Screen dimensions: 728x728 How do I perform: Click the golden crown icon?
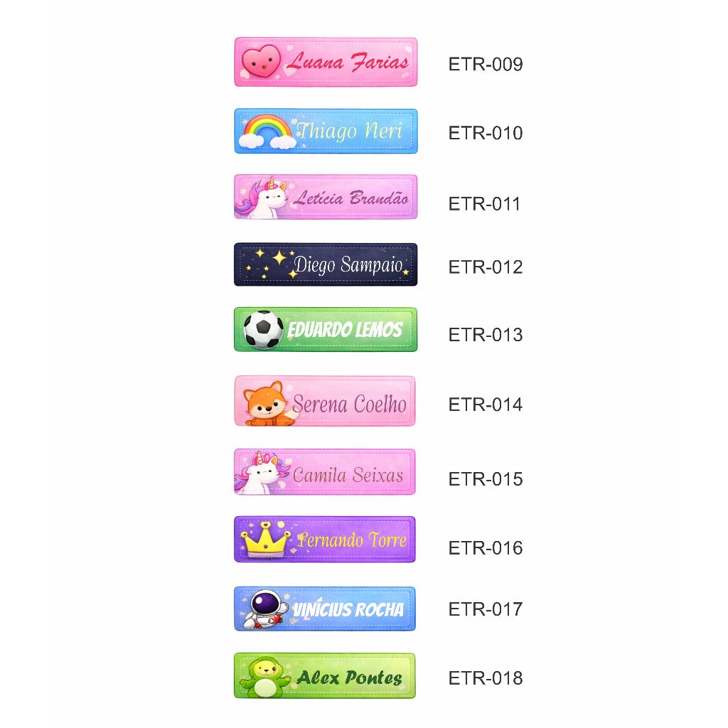click(264, 540)
